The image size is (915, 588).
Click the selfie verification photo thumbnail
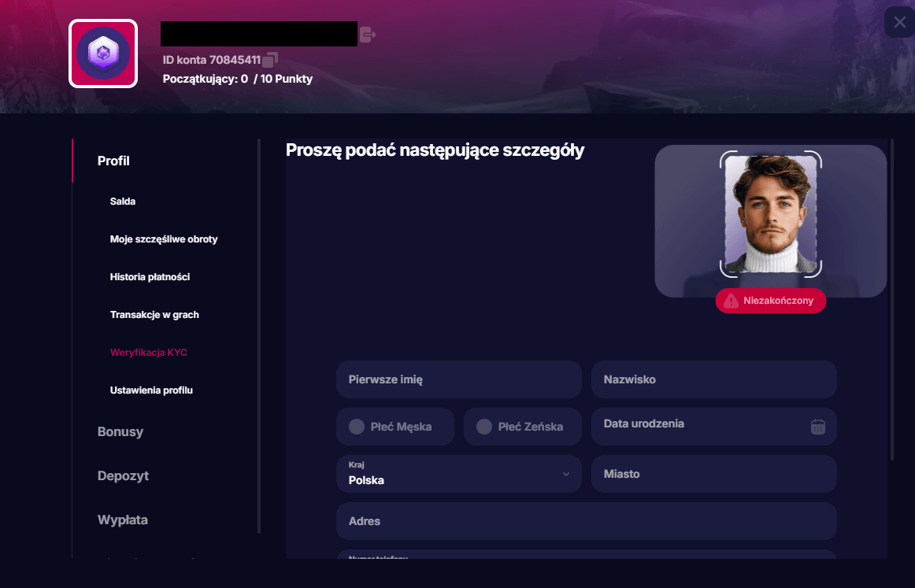pyautogui.click(x=771, y=214)
